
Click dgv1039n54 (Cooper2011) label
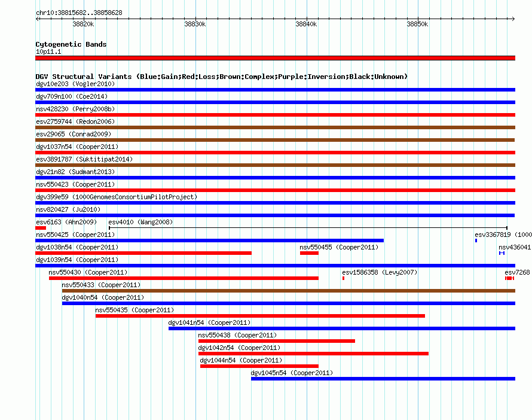[x=77, y=260]
